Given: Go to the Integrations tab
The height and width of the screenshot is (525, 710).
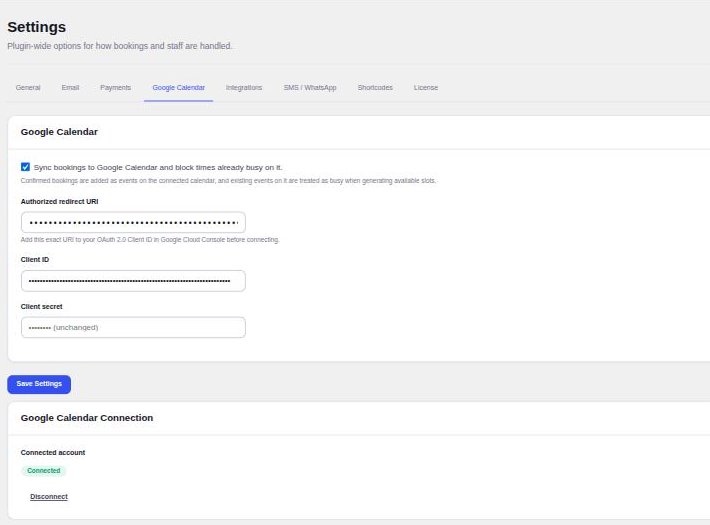Looking at the screenshot, I should (x=244, y=87).
